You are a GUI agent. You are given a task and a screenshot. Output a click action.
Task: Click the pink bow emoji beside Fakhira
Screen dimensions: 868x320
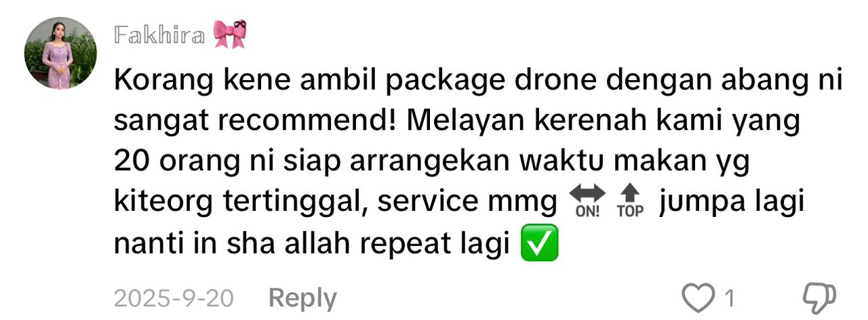(230, 34)
